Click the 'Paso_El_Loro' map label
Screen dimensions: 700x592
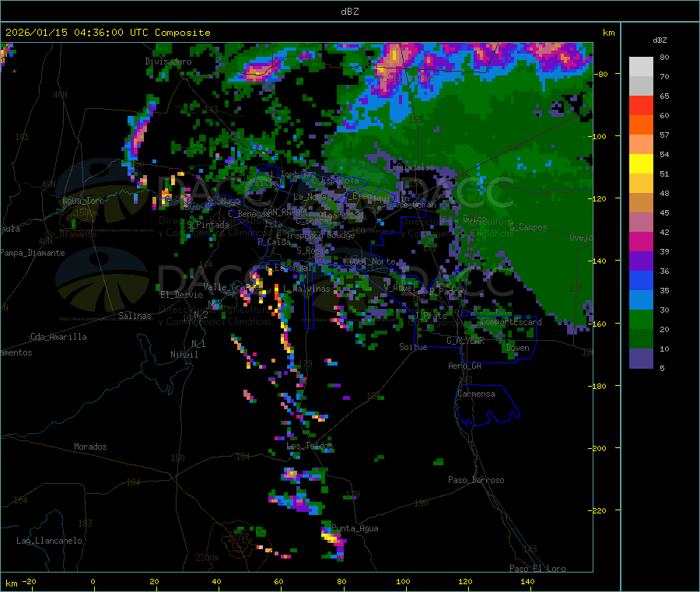tap(537, 569)
